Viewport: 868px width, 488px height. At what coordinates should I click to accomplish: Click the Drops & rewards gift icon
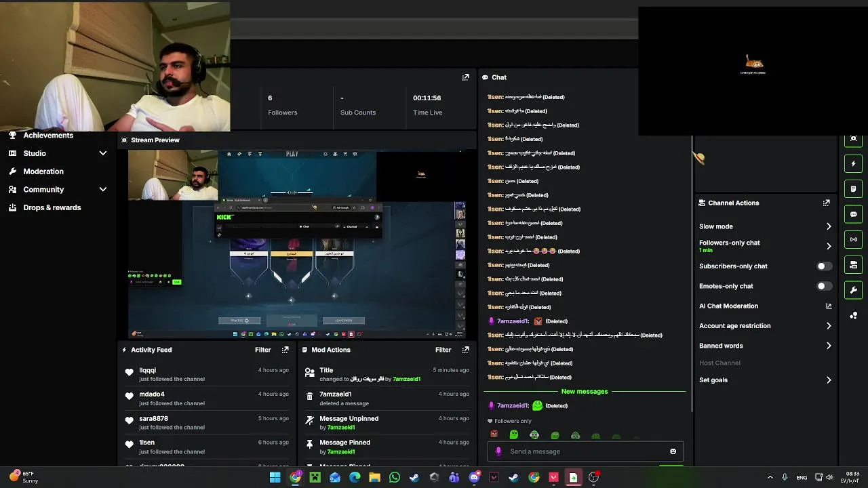coord(12,207)
